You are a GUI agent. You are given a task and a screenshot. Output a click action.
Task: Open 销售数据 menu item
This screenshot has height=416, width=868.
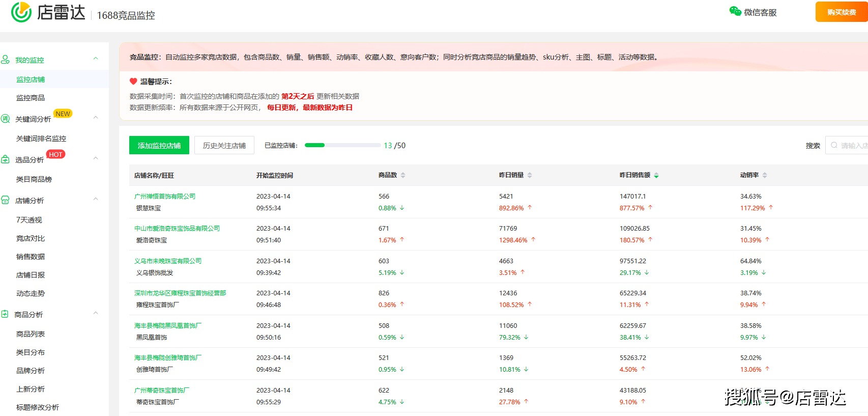tap(31, 257)
